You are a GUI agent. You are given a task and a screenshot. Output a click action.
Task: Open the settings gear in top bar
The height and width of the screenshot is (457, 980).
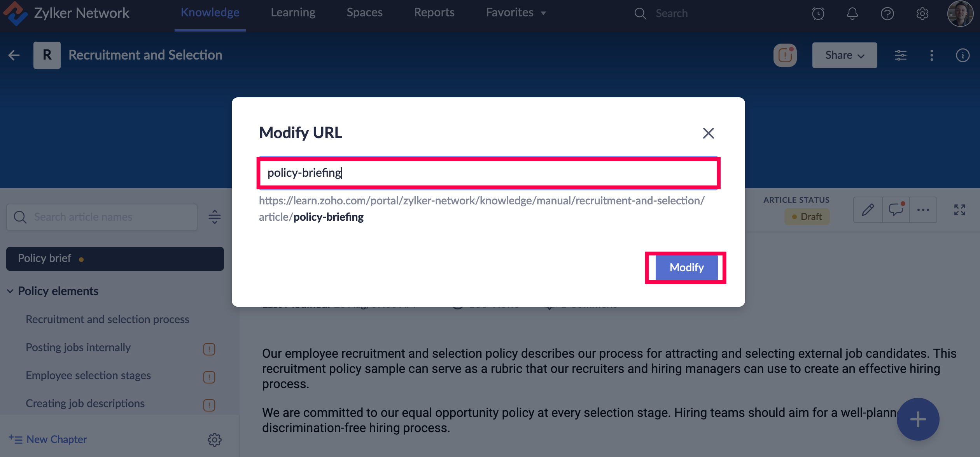pos(922,14)
